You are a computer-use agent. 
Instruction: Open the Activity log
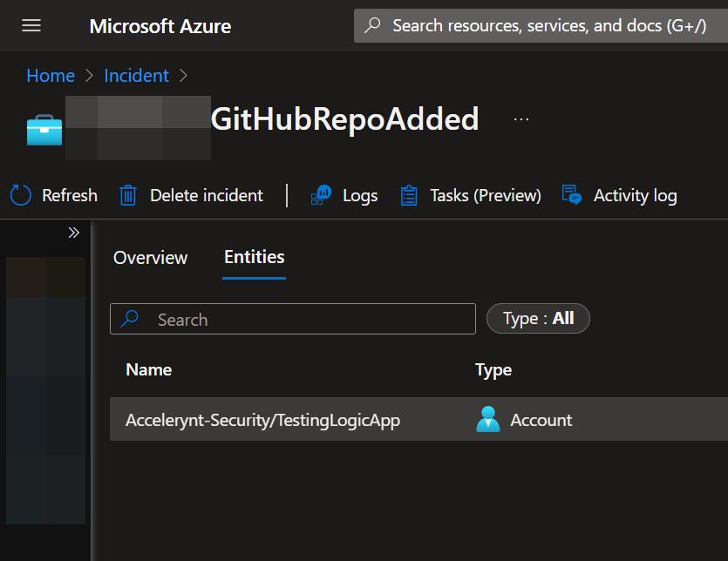[x=619, y=195]
